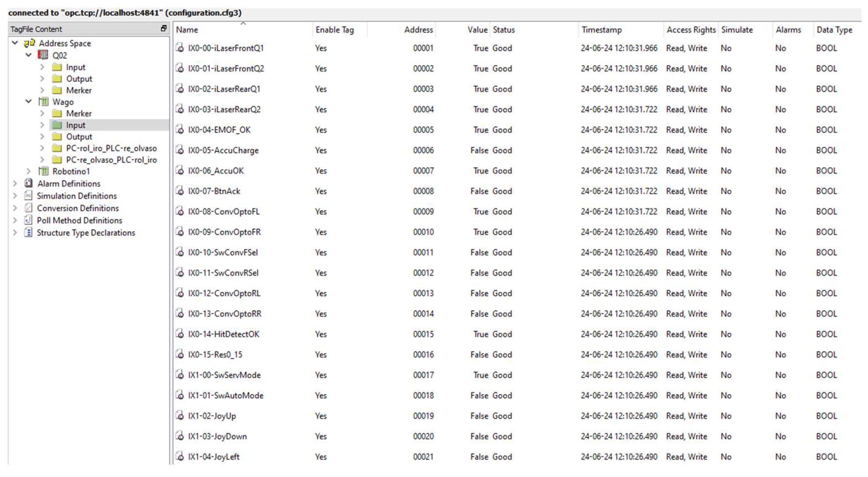
Task: Click the Timestamp column header
Action: [x=601, y=30]
